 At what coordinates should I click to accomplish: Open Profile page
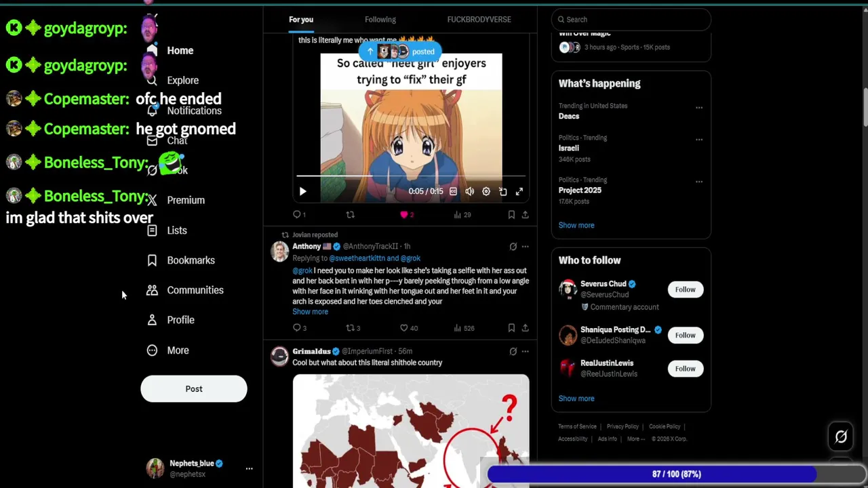180,320
